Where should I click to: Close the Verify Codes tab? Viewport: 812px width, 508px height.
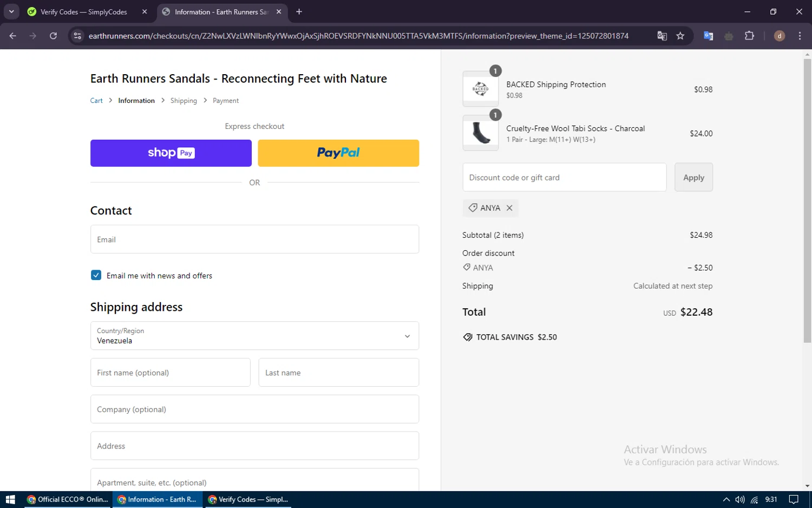(145, 11)
